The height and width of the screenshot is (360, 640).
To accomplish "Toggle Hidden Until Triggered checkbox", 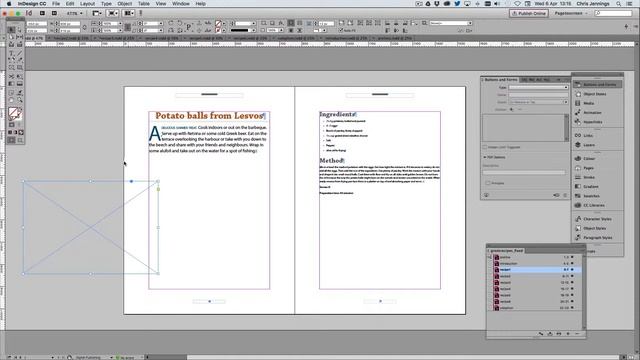I will coord(485,147).
